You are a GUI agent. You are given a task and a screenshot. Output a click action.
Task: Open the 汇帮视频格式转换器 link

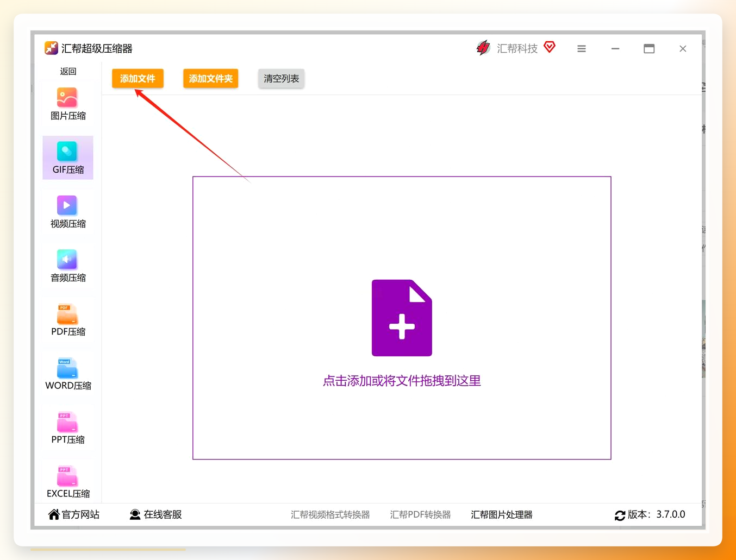330,514
